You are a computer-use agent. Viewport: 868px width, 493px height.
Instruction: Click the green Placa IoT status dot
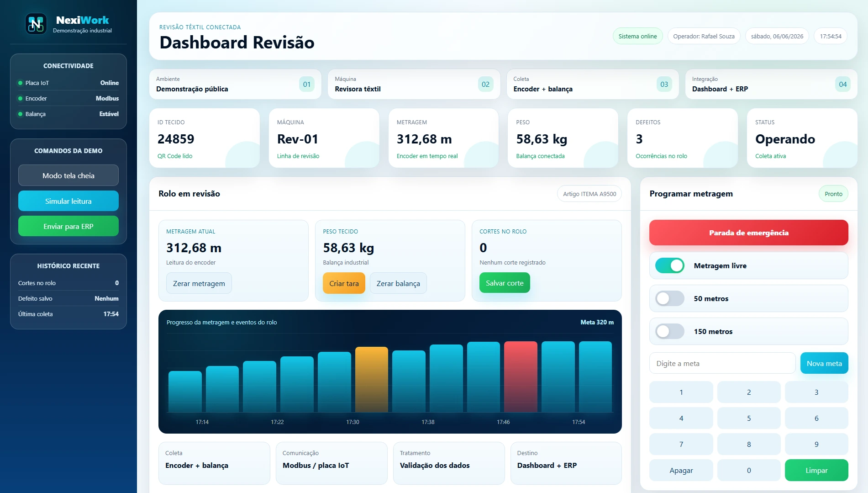[20, 83]
